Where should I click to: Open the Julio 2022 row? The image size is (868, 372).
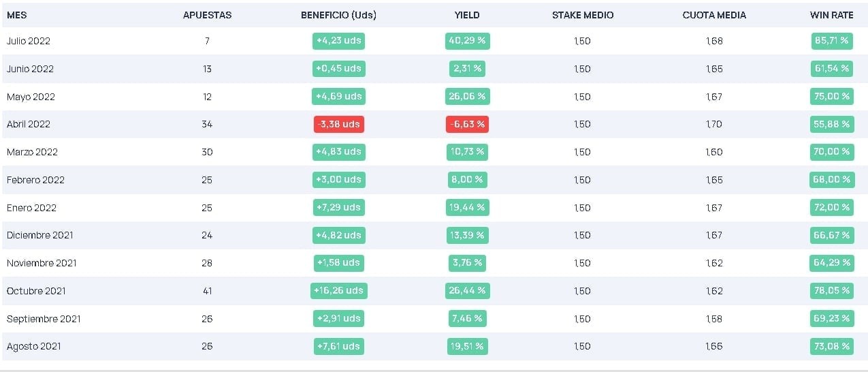click(434, 41)
